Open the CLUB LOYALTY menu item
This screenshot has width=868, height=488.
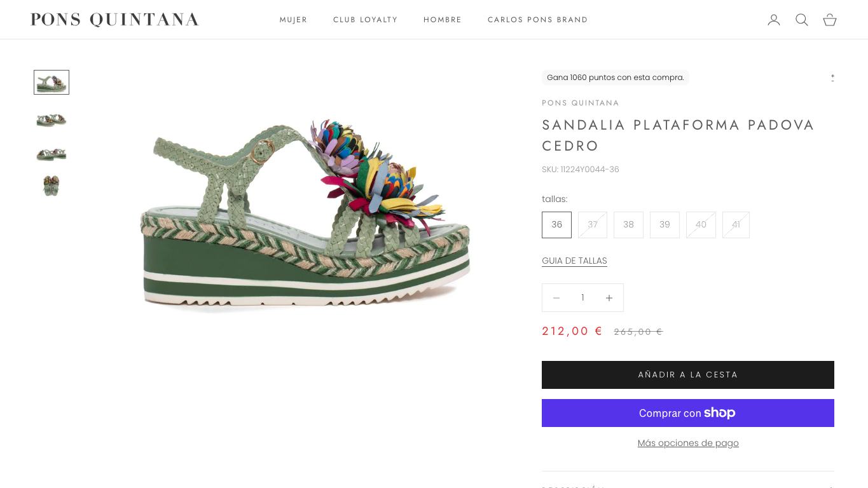coord(366,20)
